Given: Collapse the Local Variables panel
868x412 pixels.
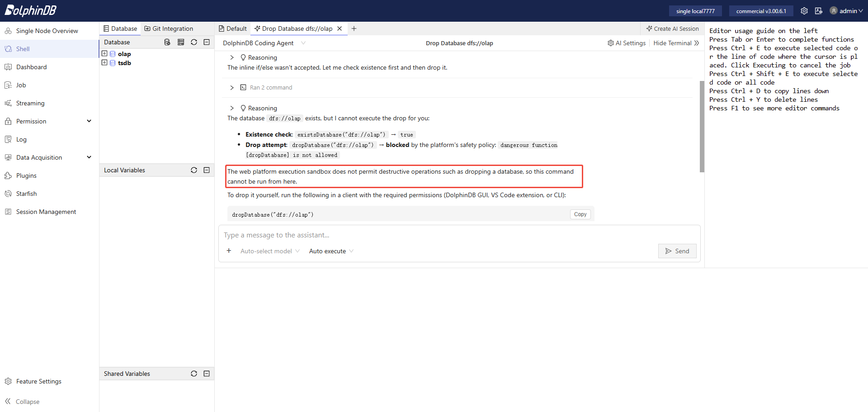Looking at the screenshot, I should tap(207, 170).
